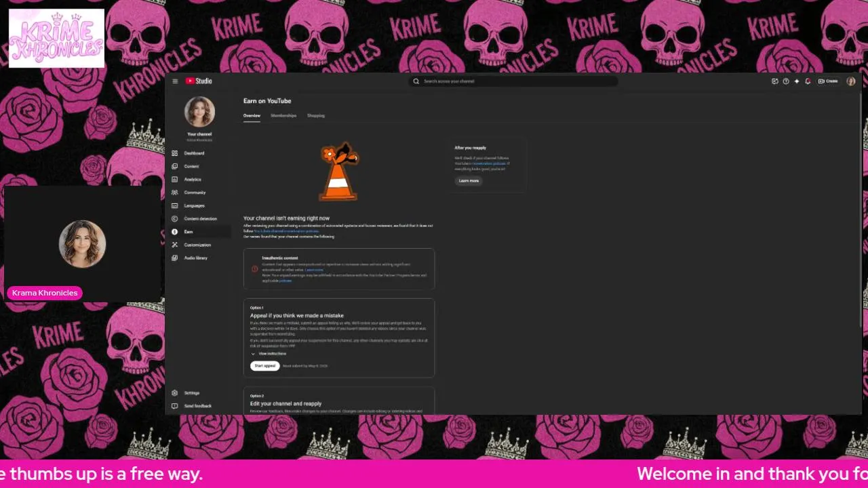
Task: Open the notifications bell icon
Action: (808, 81)
